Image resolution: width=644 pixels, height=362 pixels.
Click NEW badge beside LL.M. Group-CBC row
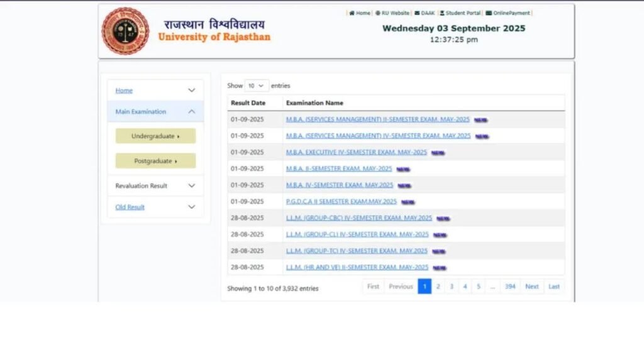tap(443, 219)
